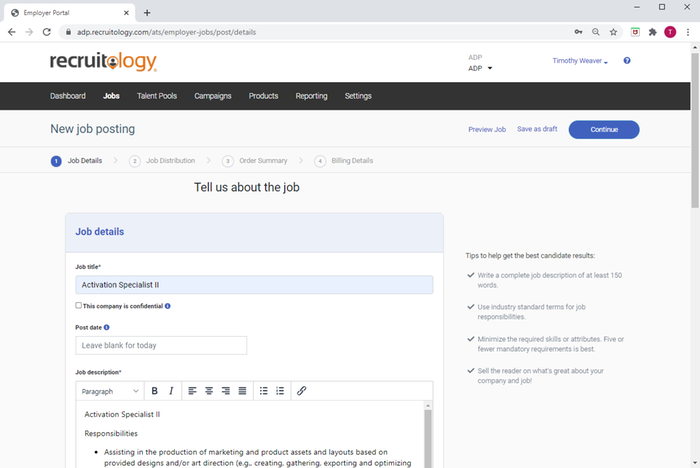
Task: Align description text to the left
Action: pos(192,391)
